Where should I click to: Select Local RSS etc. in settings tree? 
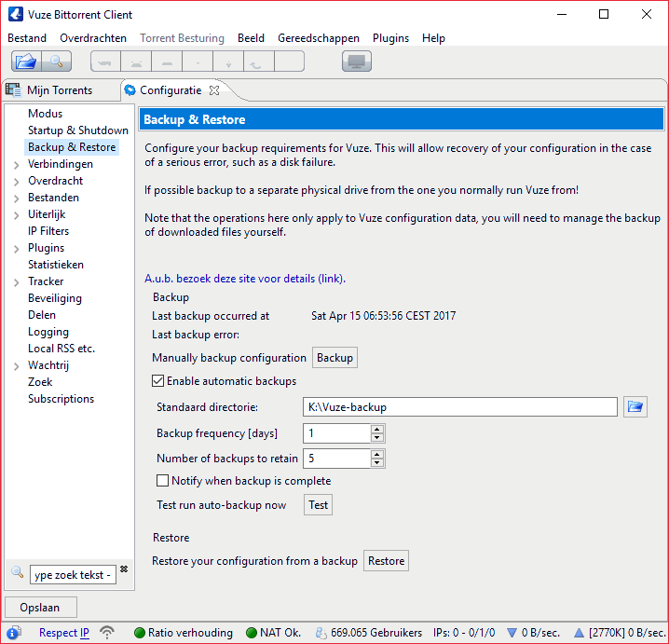click(61, 349)
